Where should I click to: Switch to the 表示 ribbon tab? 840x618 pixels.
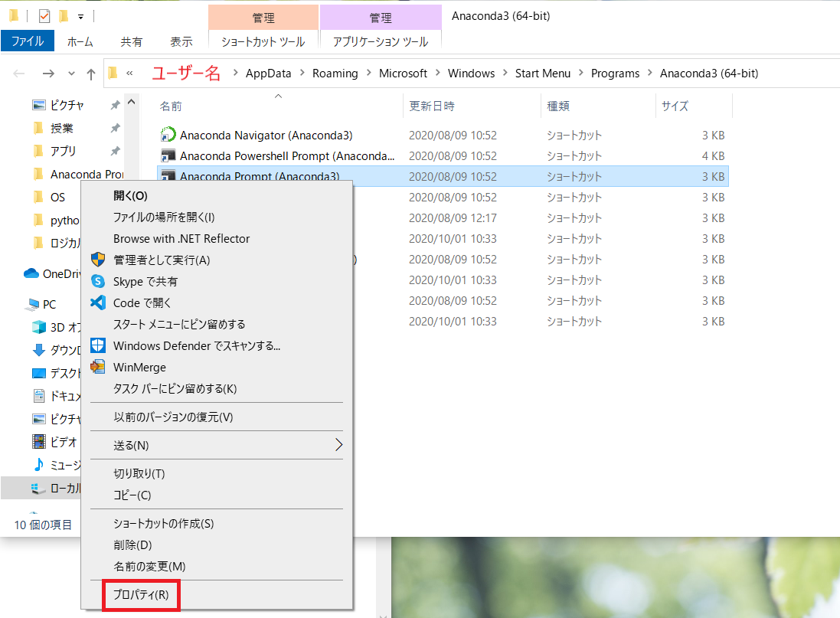pyautogui.click(x=181, y=42)
